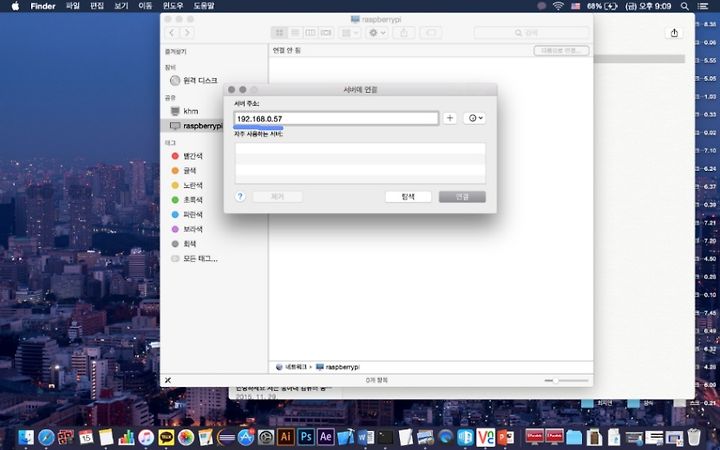The width and height of the screenshot is (720, 450).
Task: Adjust the icon size slider in Finder
Action: [566, 381]
